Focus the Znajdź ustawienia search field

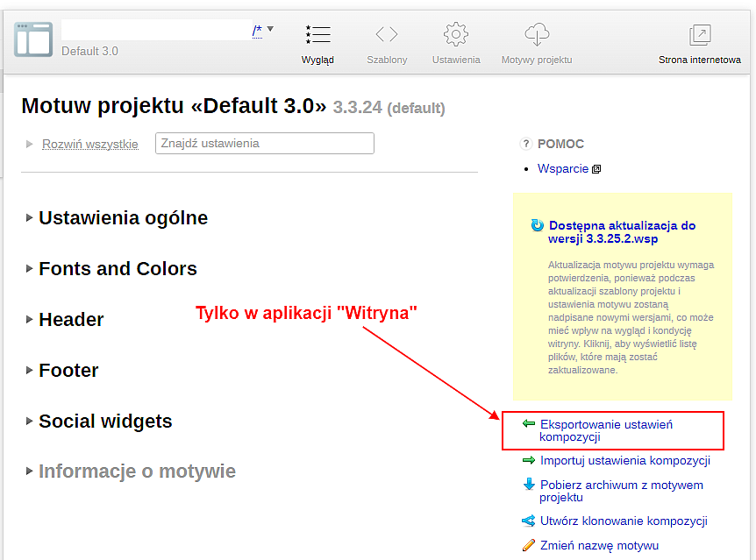click(265, 144)
